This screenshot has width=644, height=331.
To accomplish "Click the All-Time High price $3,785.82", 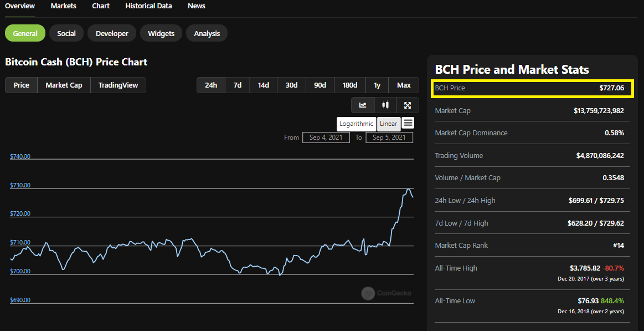I will pos(585,268).
